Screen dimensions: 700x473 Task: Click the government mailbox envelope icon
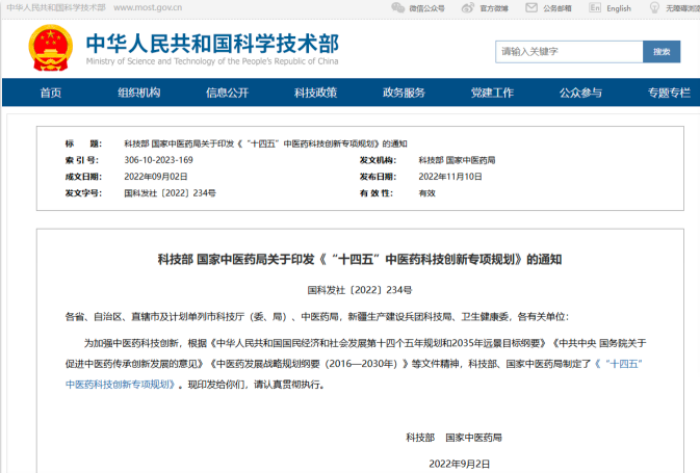(531, 8)
